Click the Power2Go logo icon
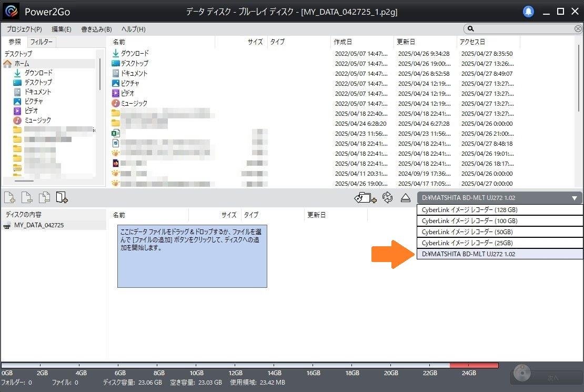Viewport: 584px width, 392px height. [x=11, y=12]
